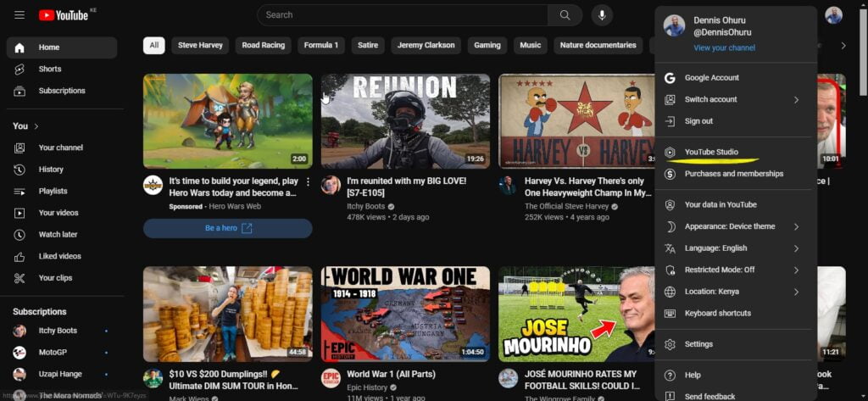Show more category chips with right arrow
Viewport: 868px width, 401px height.
(843, 46)
